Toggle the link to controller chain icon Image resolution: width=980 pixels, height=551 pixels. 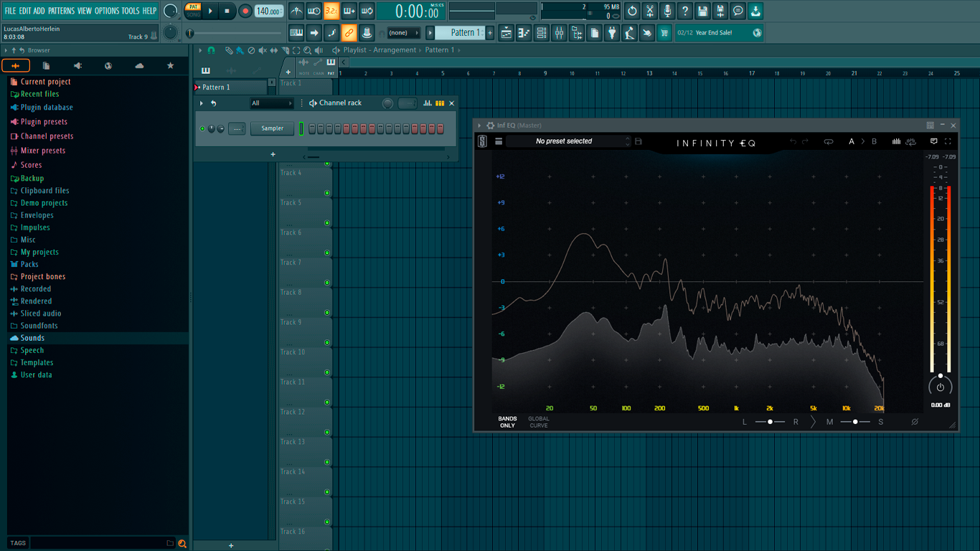(349, 32)
